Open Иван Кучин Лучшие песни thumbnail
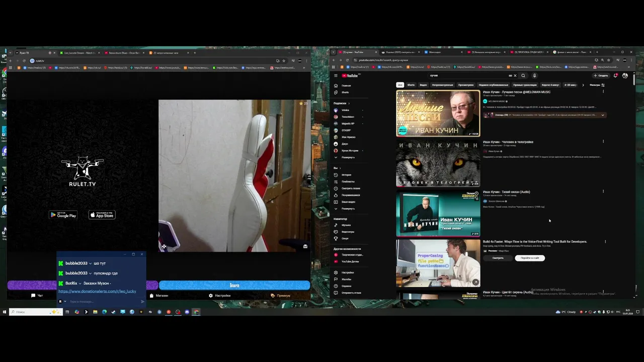The width and height of the screenshot is (644, 362). tap(438, 113)
